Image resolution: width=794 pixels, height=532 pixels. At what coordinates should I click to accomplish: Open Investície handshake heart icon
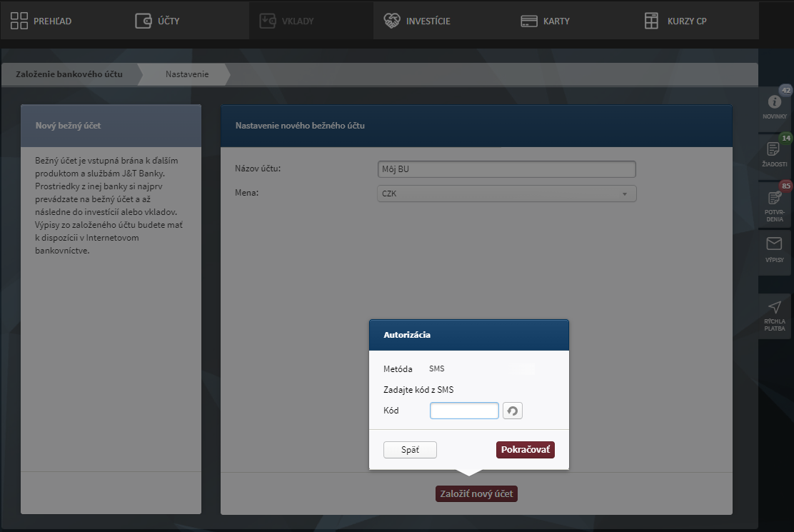[392, 21]
